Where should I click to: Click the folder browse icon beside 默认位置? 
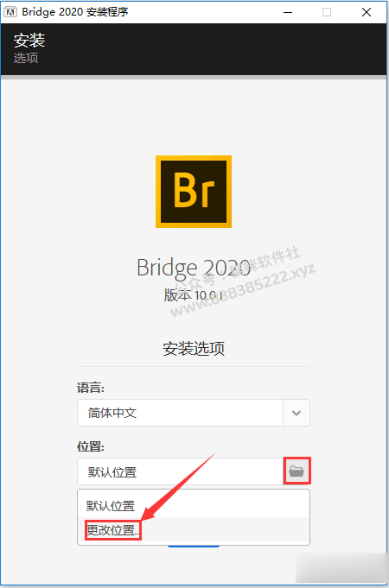click(x=297, y=471)
